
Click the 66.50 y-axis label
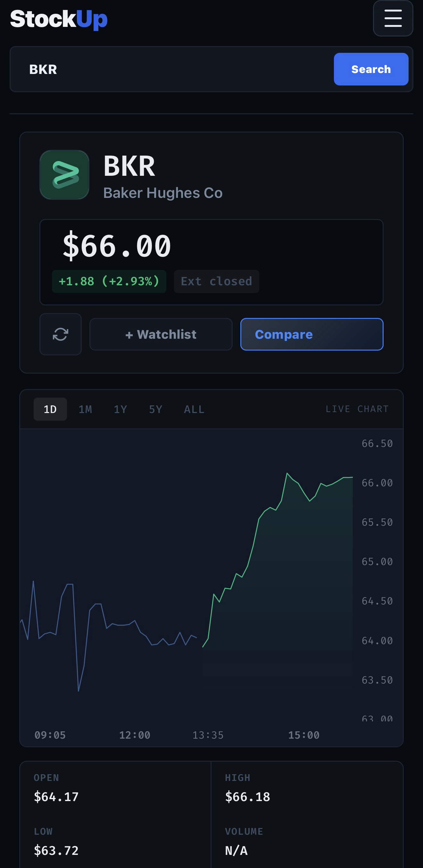click(x=377, y=443)
